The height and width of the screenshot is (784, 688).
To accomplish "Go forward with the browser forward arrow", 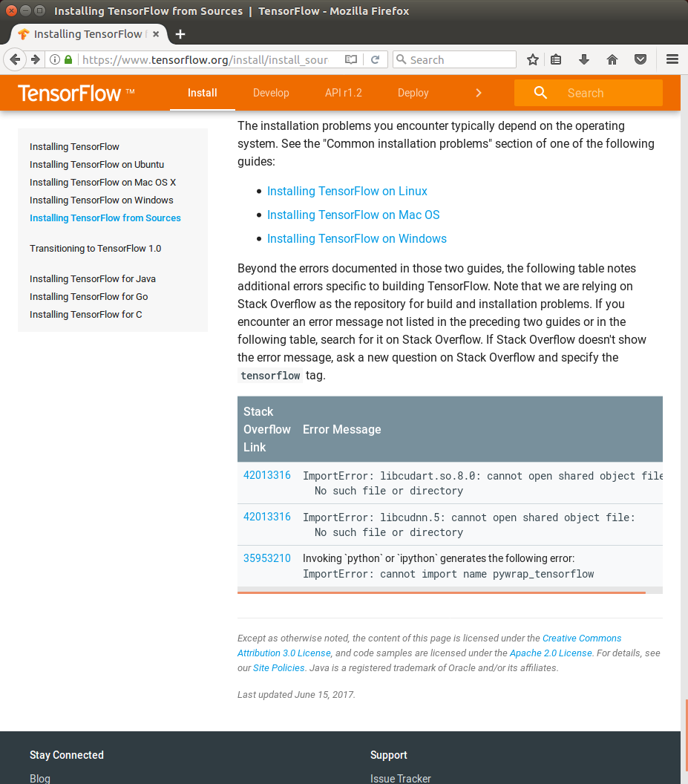I will coord(35,59).
